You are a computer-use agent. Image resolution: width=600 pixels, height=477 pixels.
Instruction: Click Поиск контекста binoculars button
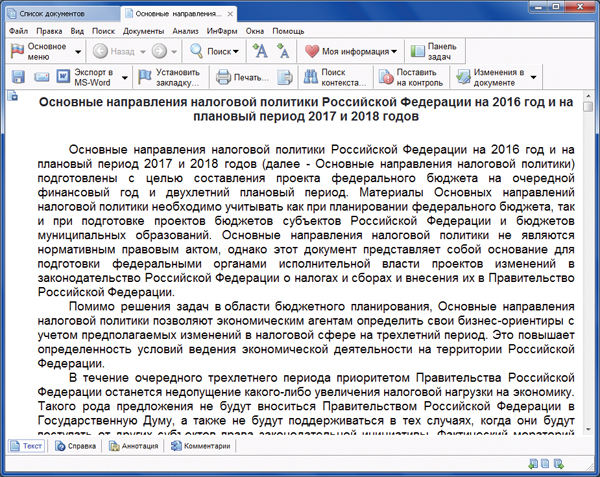pyautogui.click(x=334, y=77)
